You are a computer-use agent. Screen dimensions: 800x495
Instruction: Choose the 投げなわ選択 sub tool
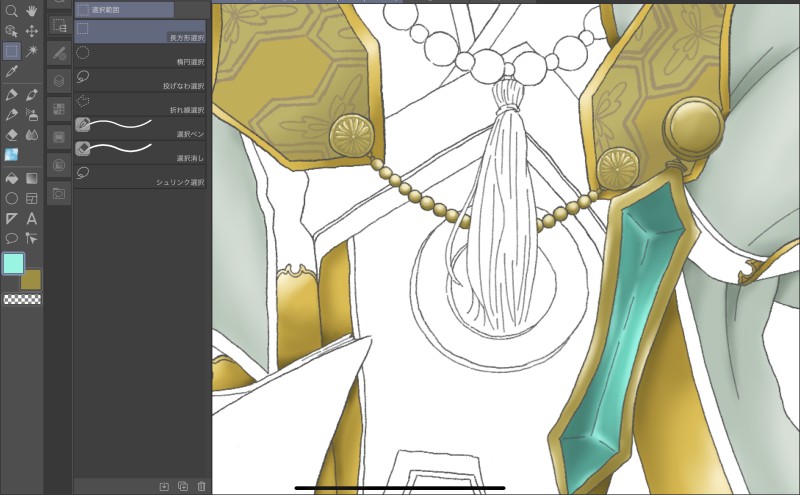coord(140,80)
